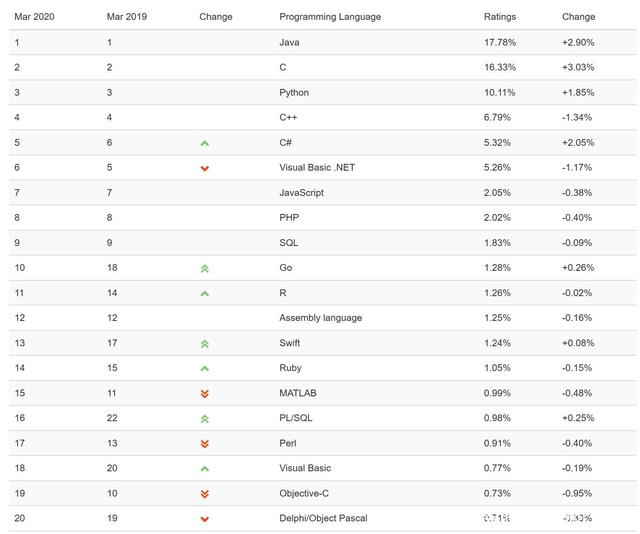
Task: Click the double green arrow beside Swift
Action: 205,344
